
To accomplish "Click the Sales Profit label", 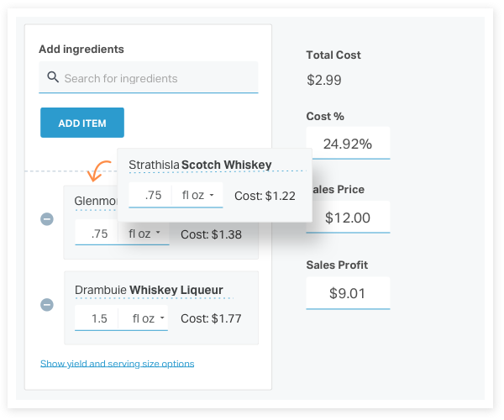I will 337,265.
